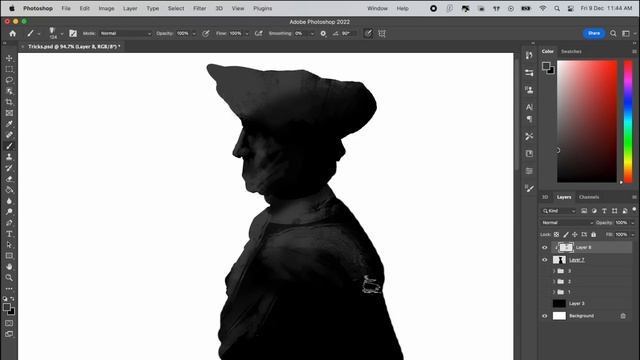Open the layer Opacity dropdown arrow
This screenshot has width=640, height=360.
click(x=633, y=223)
